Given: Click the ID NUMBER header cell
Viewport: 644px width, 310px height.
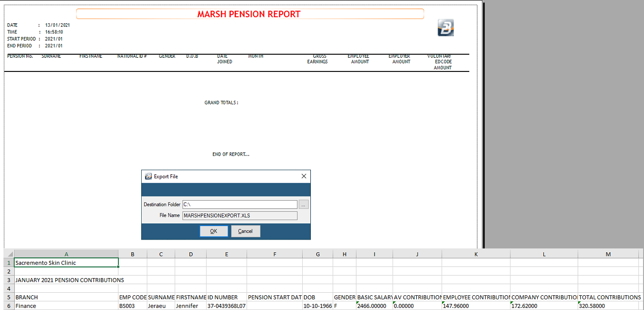Looking at the screenshot, I should click(226, 297).
